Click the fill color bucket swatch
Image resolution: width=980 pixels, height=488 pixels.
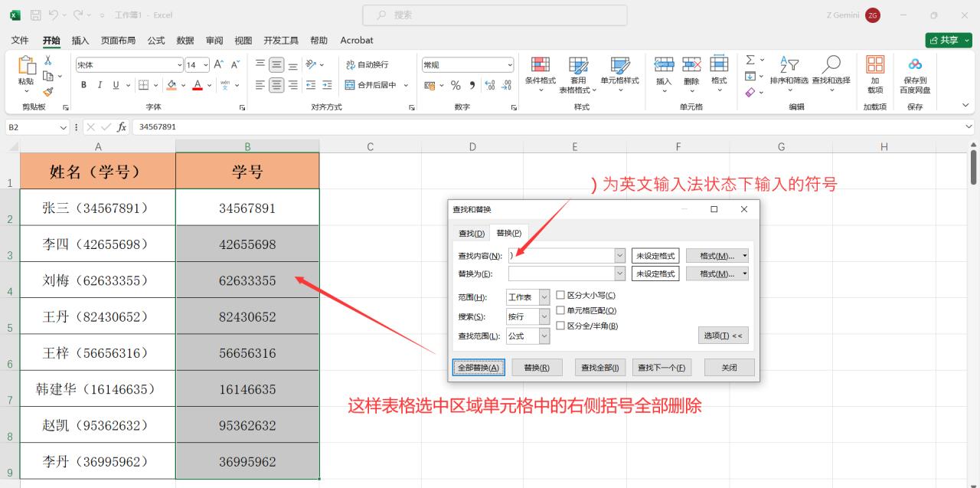point(171,85)
